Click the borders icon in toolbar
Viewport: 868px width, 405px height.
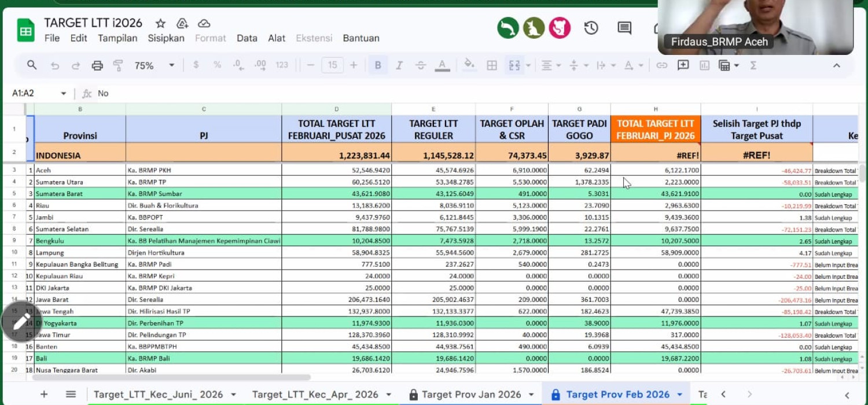coord(492,65)
